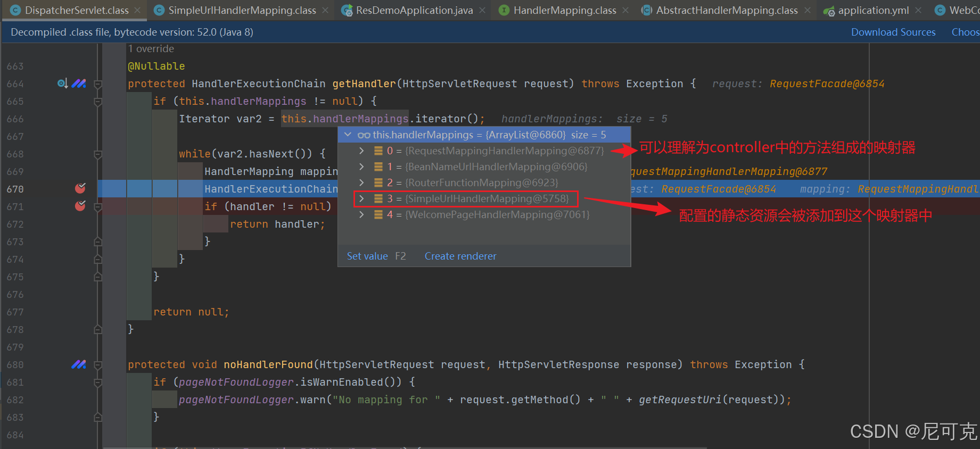This screenshot has height=449, width=980.
Task: Click the Create renderer link
Action: click(x=460, y=256)
